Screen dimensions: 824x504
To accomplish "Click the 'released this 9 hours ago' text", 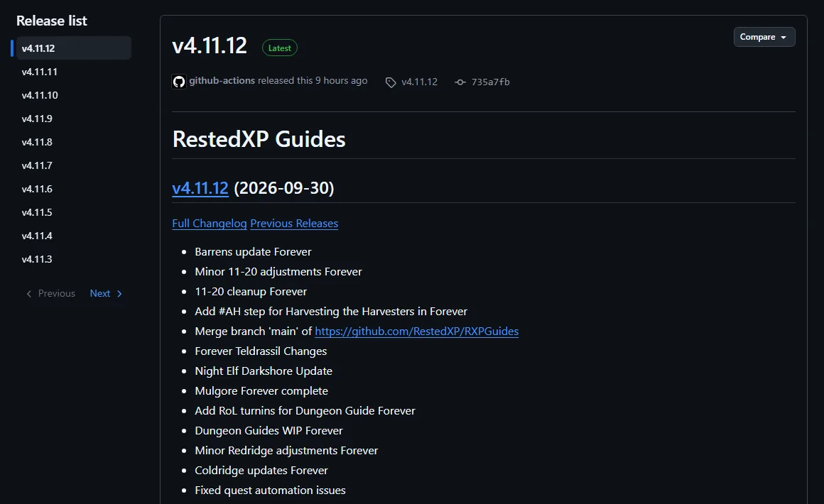I will coord(312,80).
